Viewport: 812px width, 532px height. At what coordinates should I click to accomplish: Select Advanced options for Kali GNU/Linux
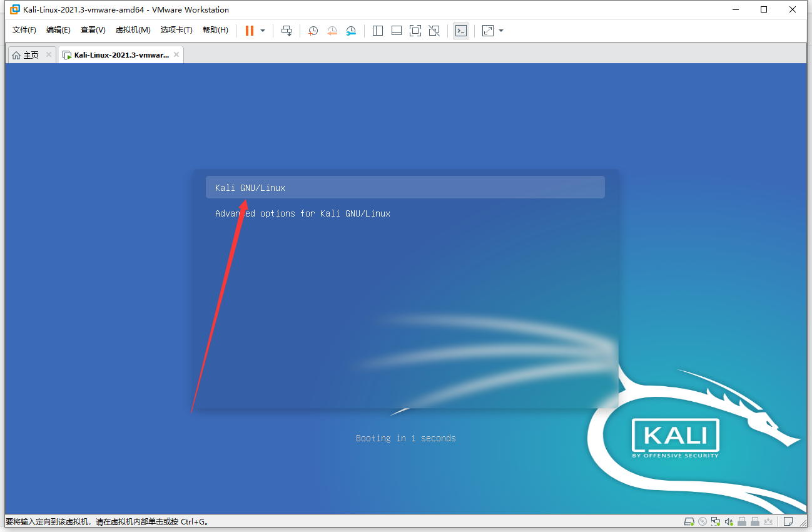tap(303, 213)
